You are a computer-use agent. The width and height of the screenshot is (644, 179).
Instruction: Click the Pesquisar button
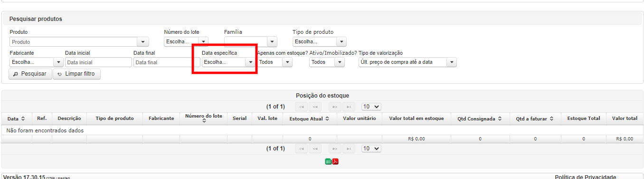(x=30, y=74)
